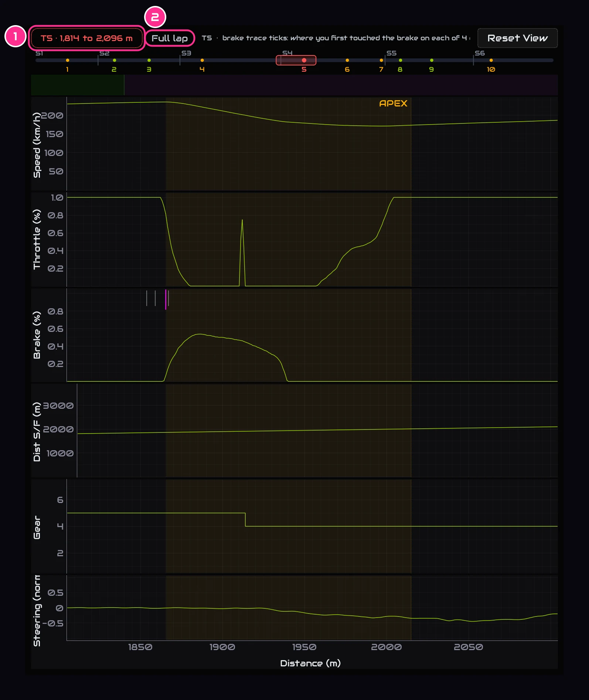
Task: Click the green segment of the sector bar
Action: coord(78,85)
